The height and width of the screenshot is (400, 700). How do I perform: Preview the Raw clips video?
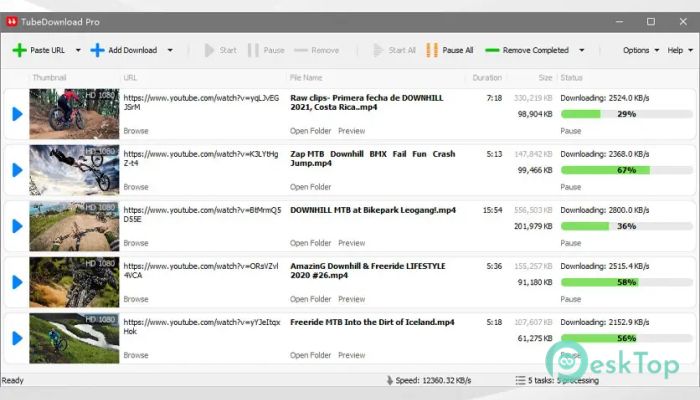[351, 131]
